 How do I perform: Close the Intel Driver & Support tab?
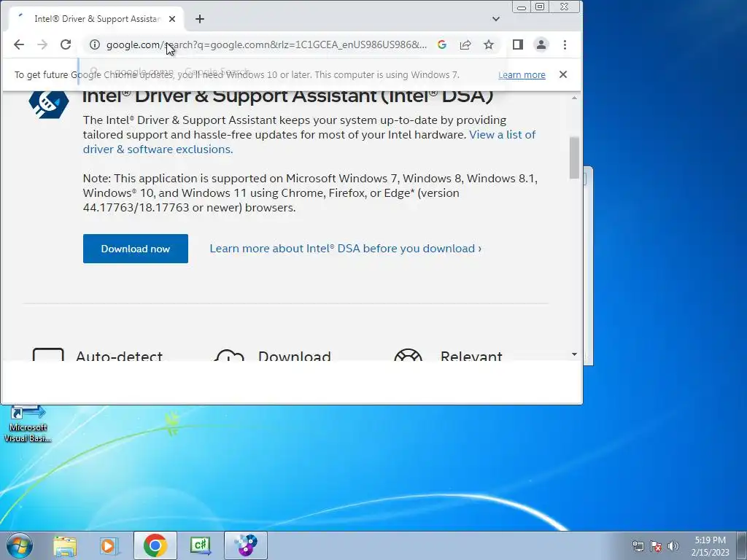172,19
